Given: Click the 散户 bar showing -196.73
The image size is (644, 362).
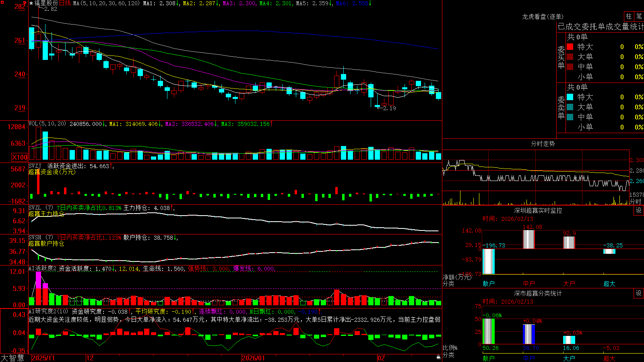Looking at the screenshot, I should [489, 261].
